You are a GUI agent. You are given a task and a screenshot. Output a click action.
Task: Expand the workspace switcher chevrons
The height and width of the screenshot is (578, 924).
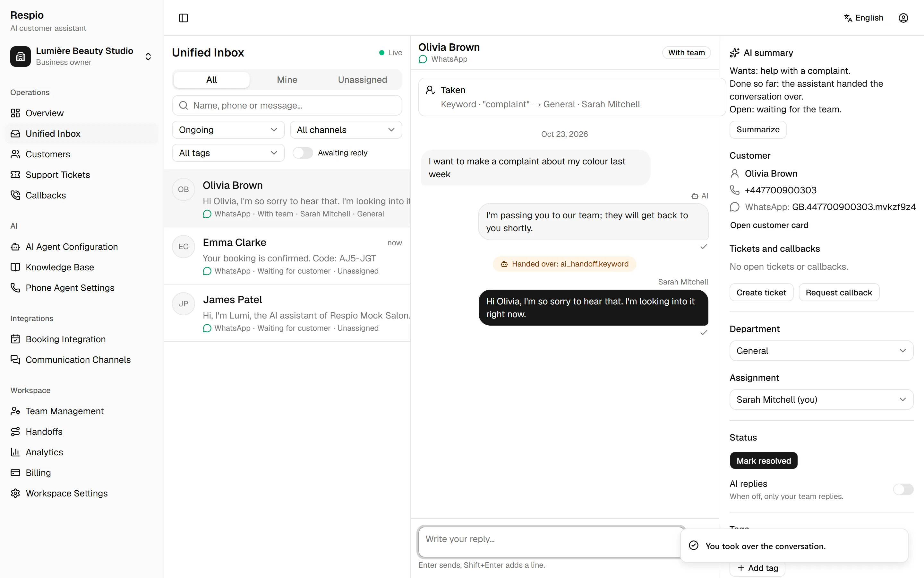(x=148, y=57)
